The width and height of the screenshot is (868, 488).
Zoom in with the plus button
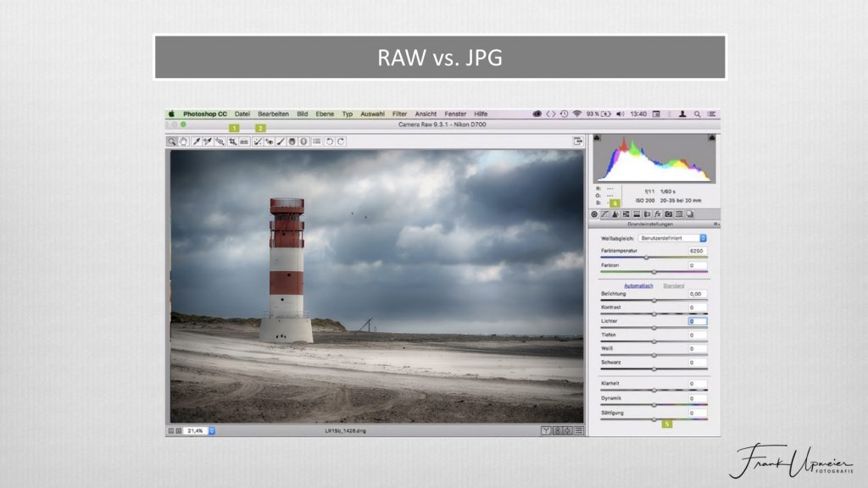point(179,430)
